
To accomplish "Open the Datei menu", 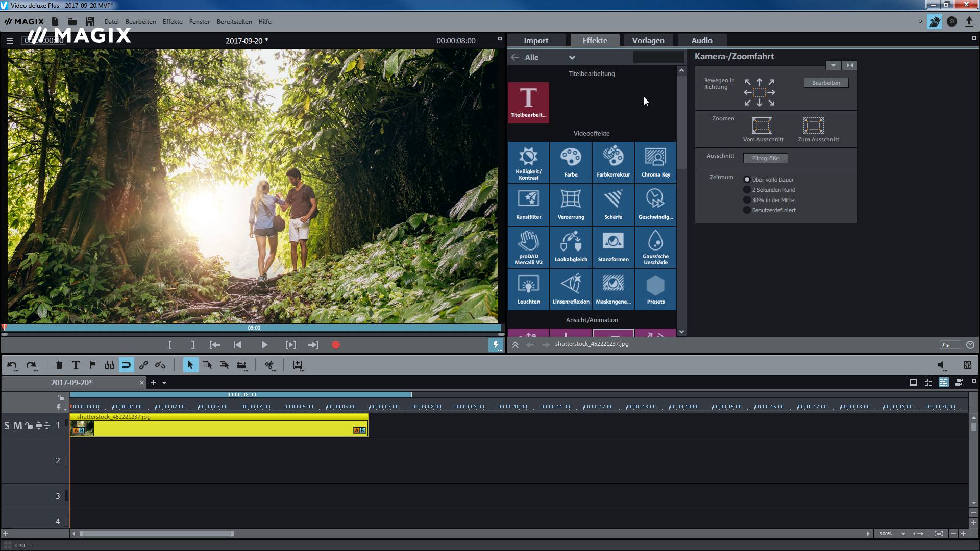I will coord(111,22).
